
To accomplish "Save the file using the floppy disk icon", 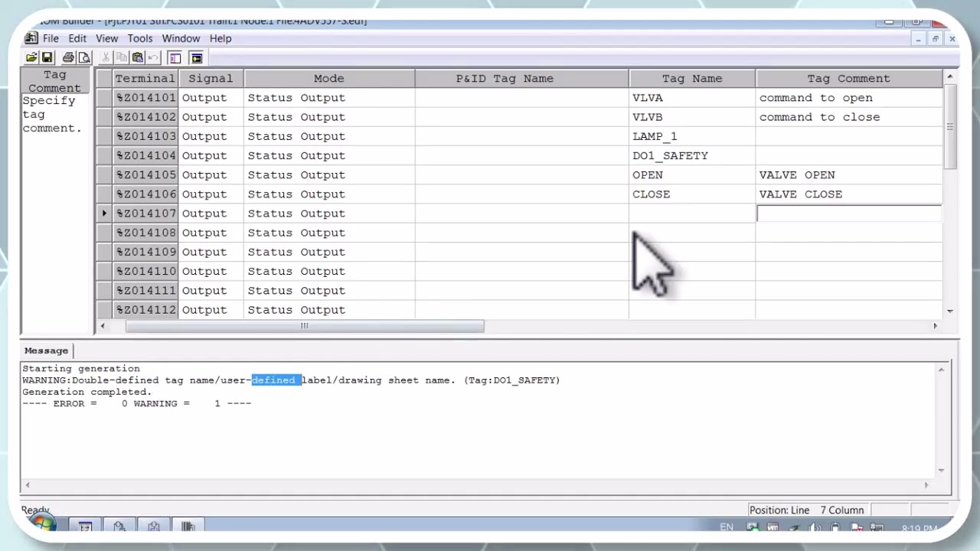I will click(47, 57).
